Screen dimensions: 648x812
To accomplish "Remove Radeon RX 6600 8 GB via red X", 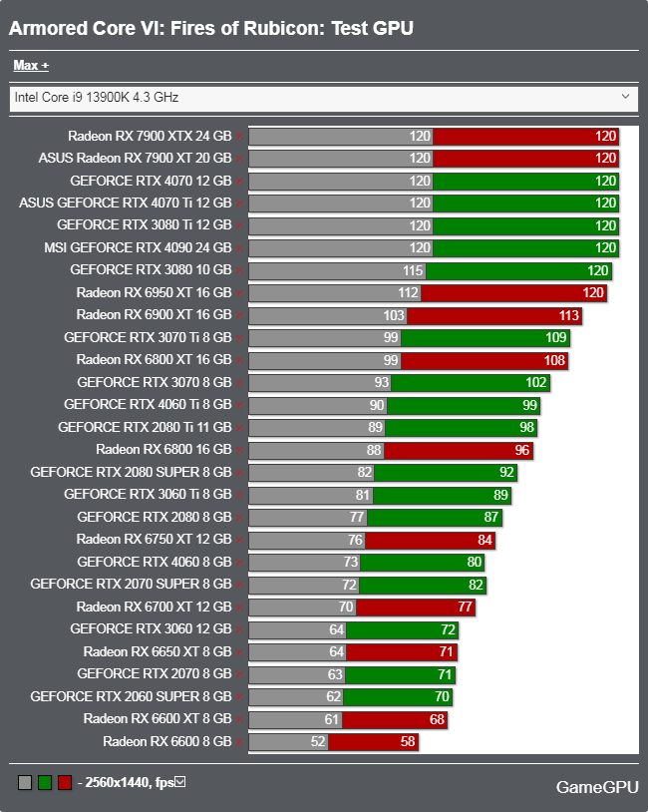I will (239, 742).
